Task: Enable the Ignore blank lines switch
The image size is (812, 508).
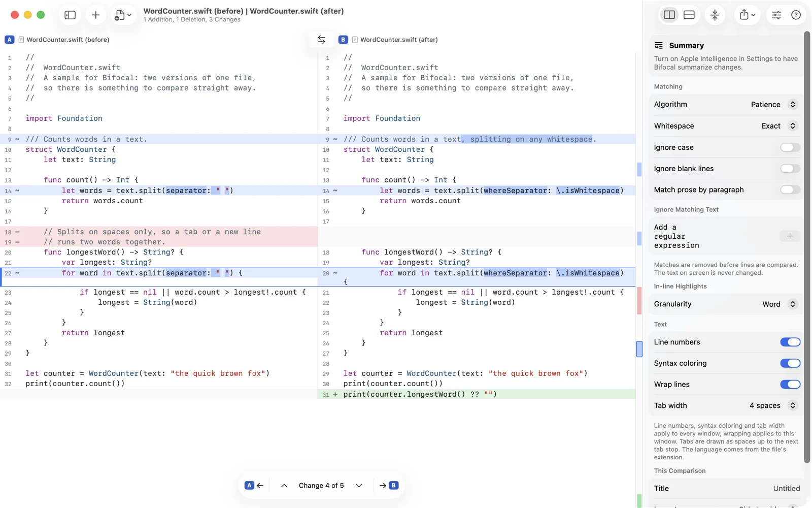Action: pos(790,169)
